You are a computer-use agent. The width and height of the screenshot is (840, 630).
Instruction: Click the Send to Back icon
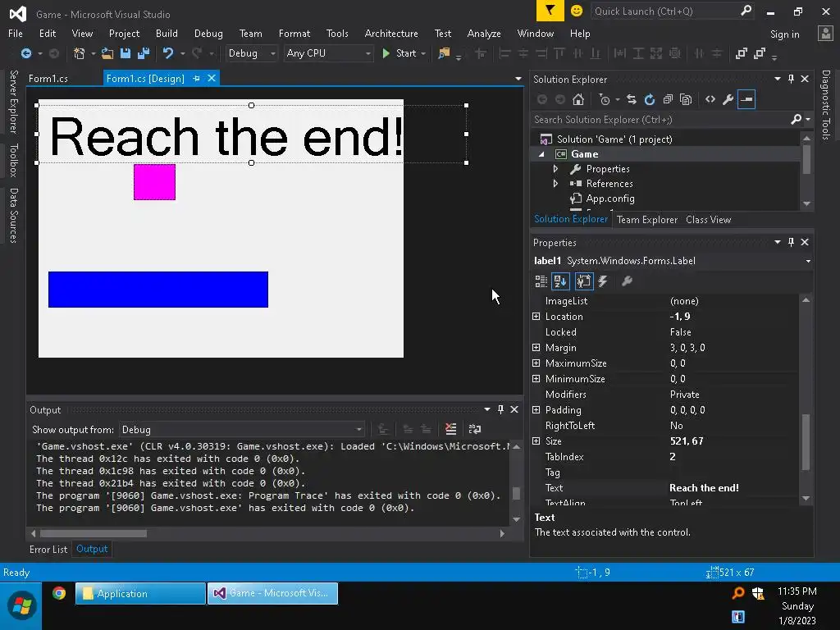pos(760,53)
